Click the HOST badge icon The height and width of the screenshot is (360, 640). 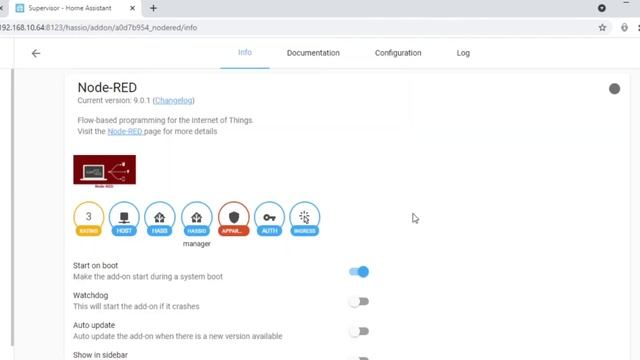click(124, 219)
